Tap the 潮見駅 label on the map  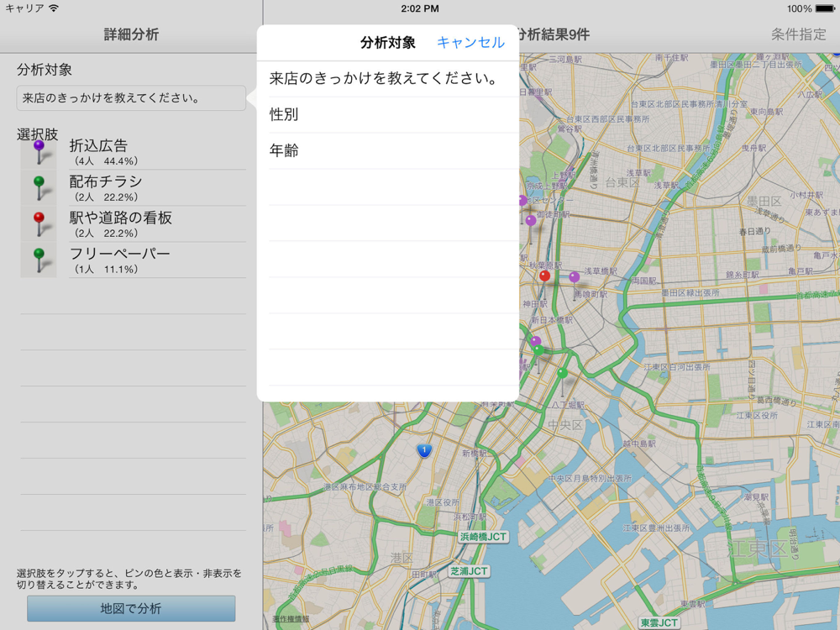pyautogui.click(x=756, y=497)
